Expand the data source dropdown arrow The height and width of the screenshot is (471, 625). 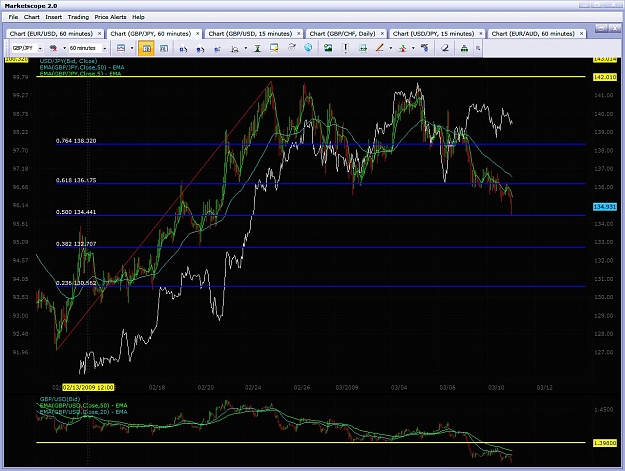point(64,48)
